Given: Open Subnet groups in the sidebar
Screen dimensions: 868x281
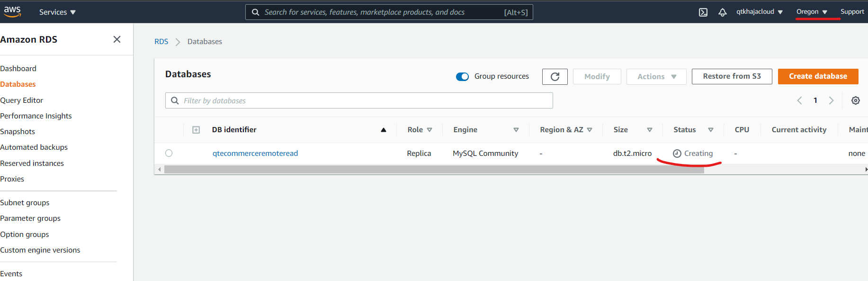Looking at the screenshot, I should point(25,203).
